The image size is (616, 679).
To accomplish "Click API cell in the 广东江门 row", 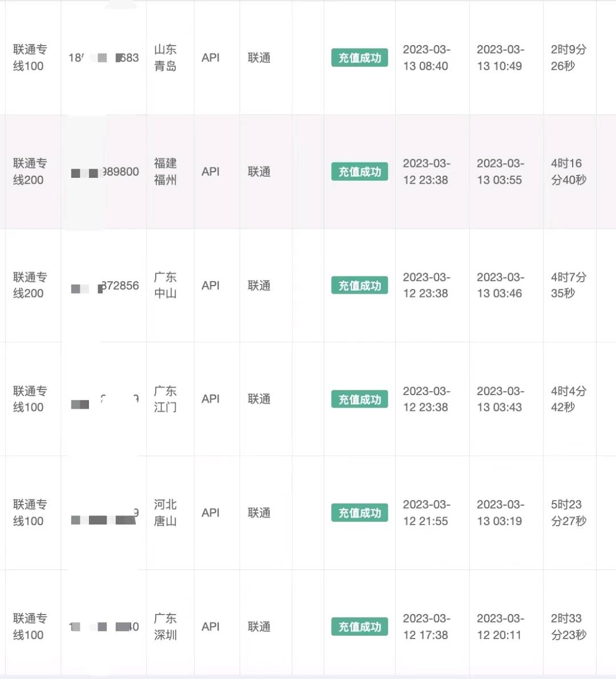I will pos(210,399).
